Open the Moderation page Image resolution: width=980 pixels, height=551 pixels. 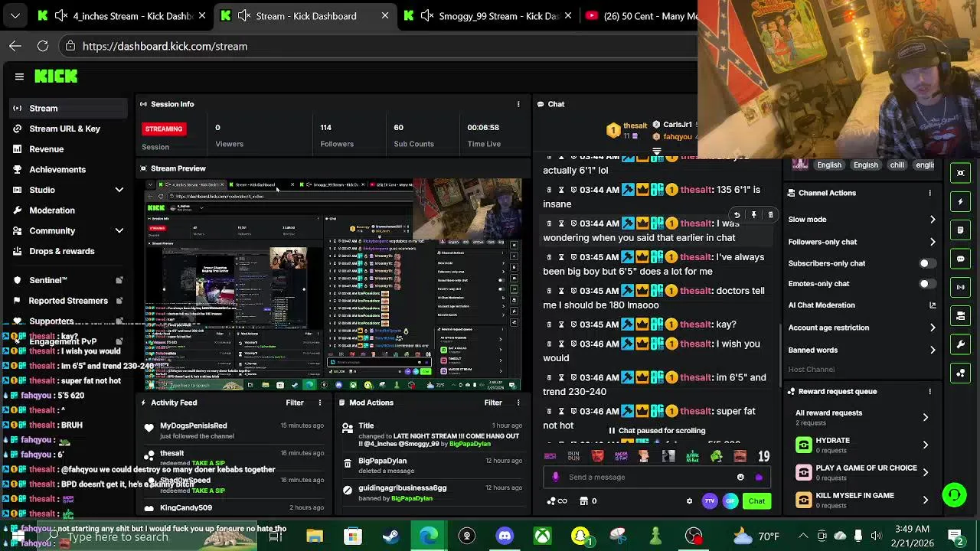click(x=69, y=210)
